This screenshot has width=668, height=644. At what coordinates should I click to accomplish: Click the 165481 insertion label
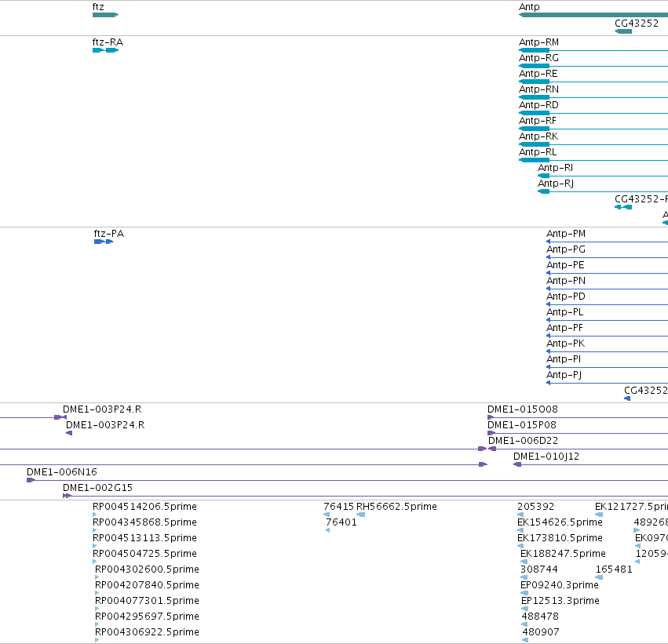point(614,569)
